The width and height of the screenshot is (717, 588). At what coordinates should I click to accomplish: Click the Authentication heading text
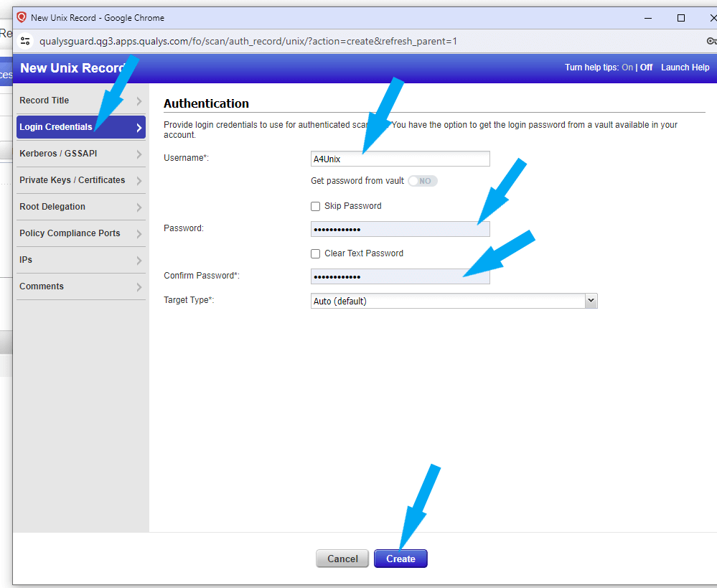click(x=206, y=103)
